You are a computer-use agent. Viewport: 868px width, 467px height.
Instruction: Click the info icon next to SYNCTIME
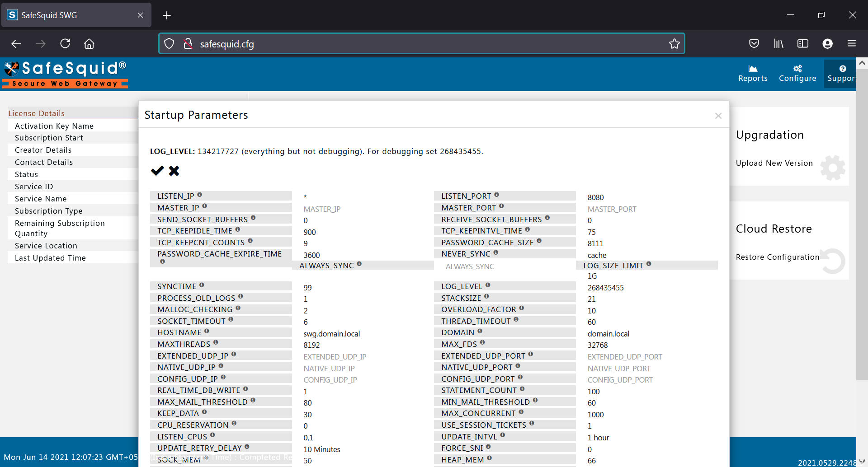(202, 285)
